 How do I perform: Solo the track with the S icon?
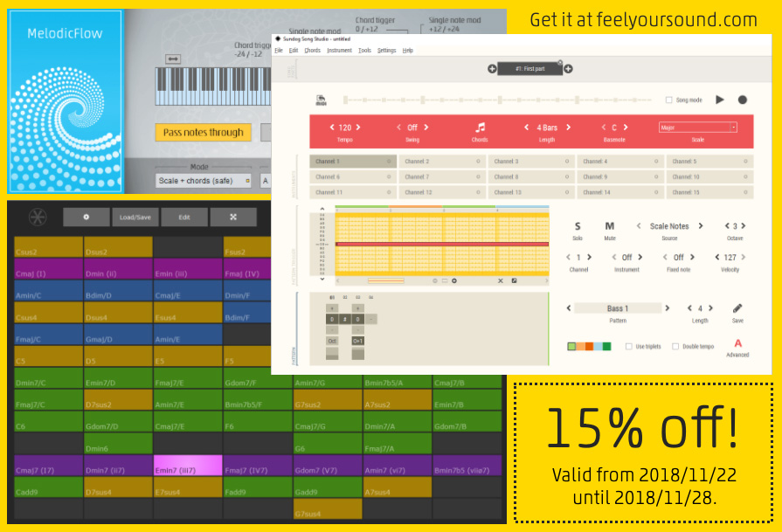click(578, 226)
